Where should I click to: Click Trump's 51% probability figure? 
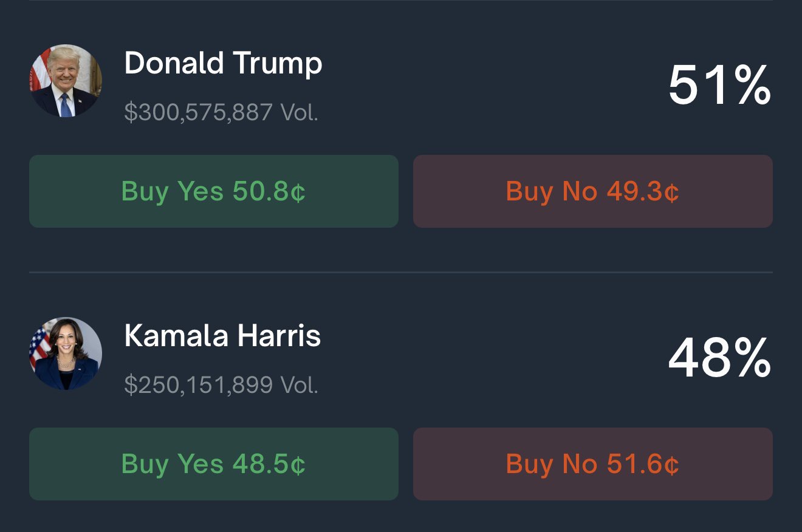(719, 85)
